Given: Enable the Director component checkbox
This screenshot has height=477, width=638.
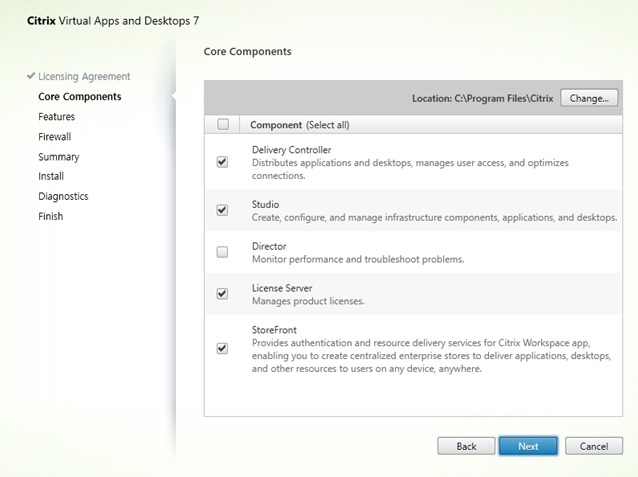Looking at the screenshot, I should (222, 252).
